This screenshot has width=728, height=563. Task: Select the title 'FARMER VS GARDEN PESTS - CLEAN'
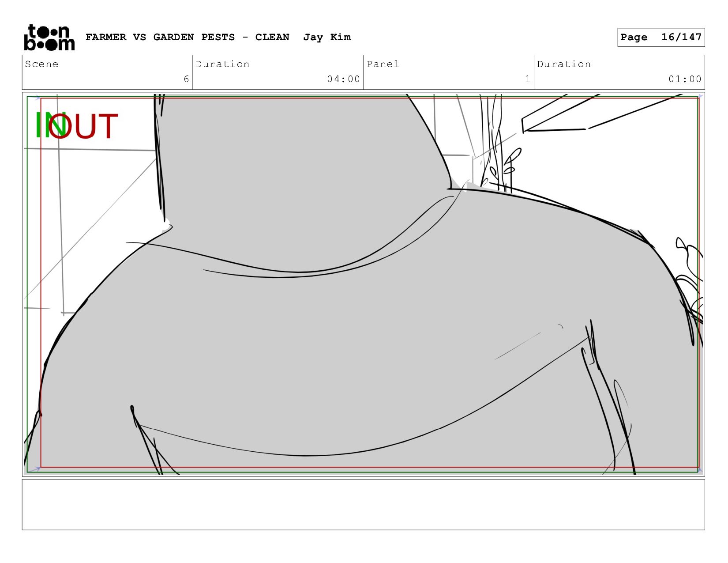(x=188, y=37)
